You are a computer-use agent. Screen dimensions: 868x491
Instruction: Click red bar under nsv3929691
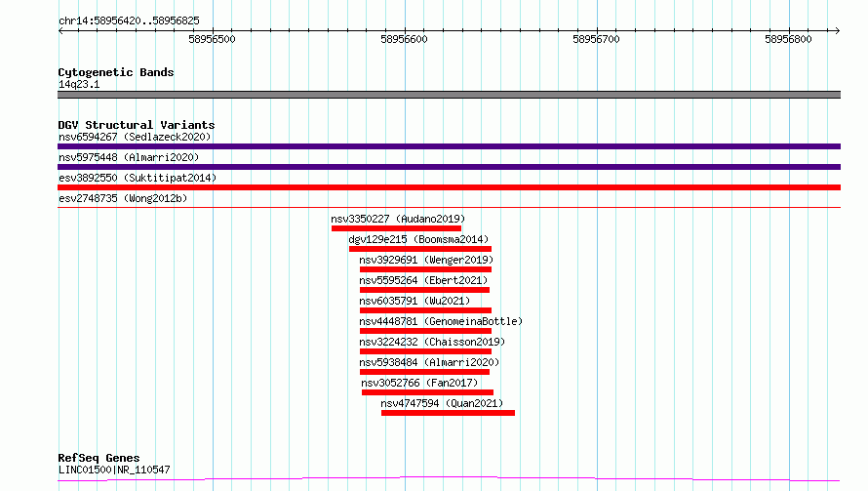[x=425, y=269]
